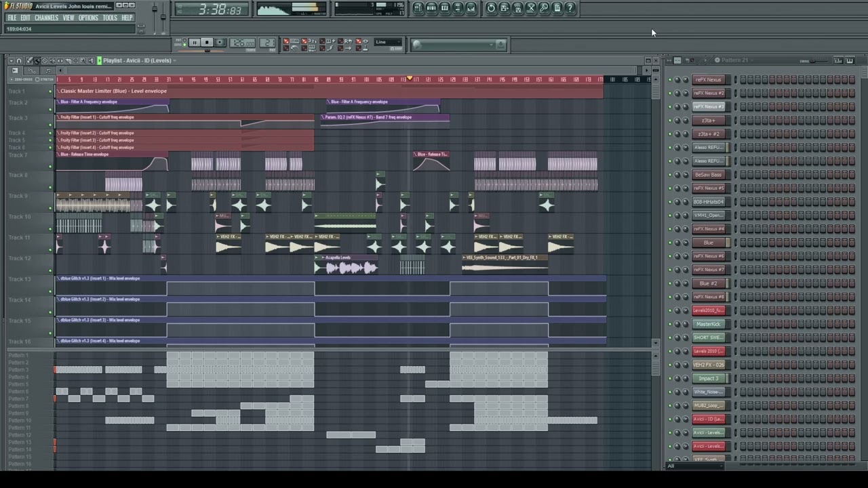The image size is (868, 488).
Task: Mute the z3ta+ channel green LED
Action: pyautogui.click(x=670, y=121)
